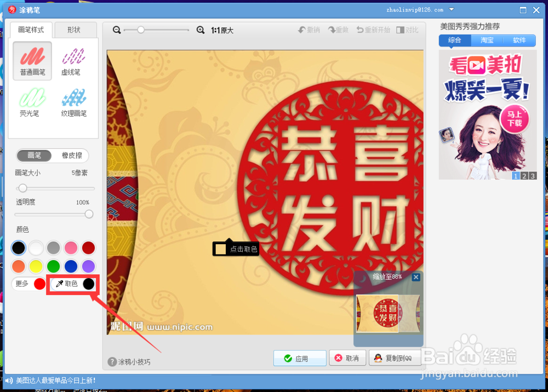Select the 普通画笔 (normal brush) tool
The image size is (548, 392).
tap(32, 60)
